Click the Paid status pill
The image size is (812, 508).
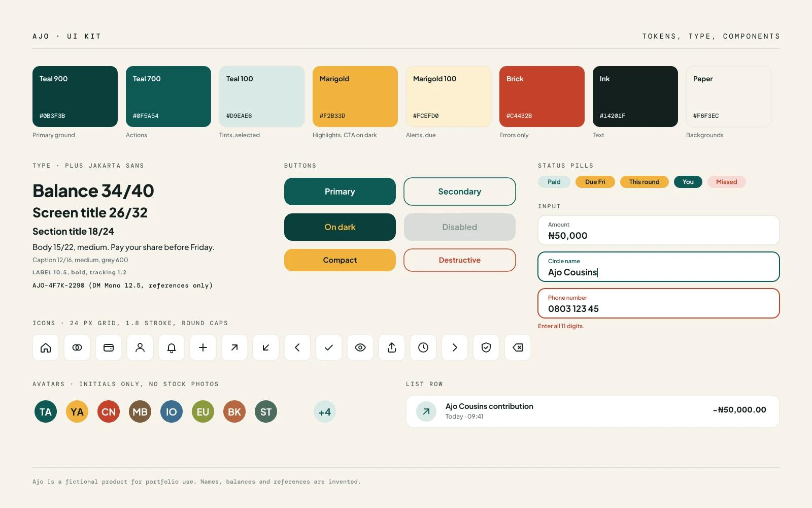tap(554, 182)
